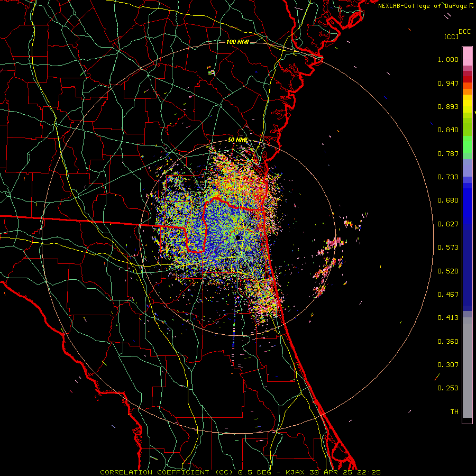Click the NEXLAB-College of DuPage title text

pyautogui.click(x=426, y=6)
